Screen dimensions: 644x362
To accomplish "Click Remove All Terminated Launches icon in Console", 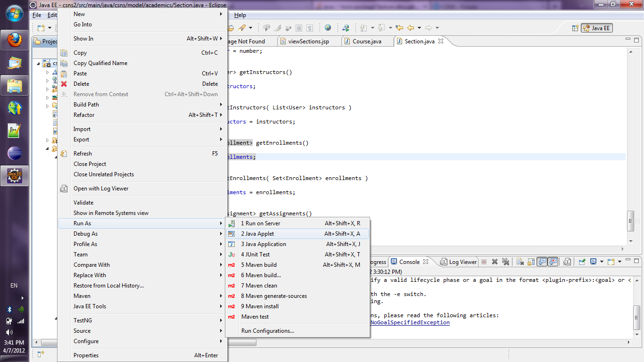I will [x=505, y=262].
